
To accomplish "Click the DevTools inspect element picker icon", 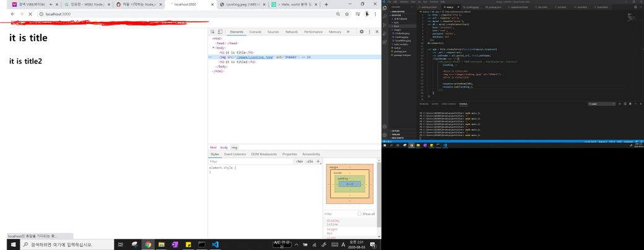I will tap(212, 32).
